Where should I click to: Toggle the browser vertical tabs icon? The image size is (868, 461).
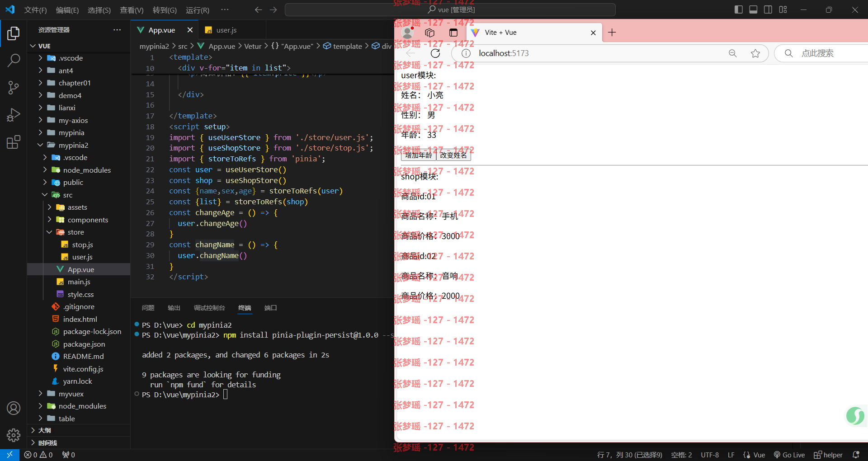453,33
